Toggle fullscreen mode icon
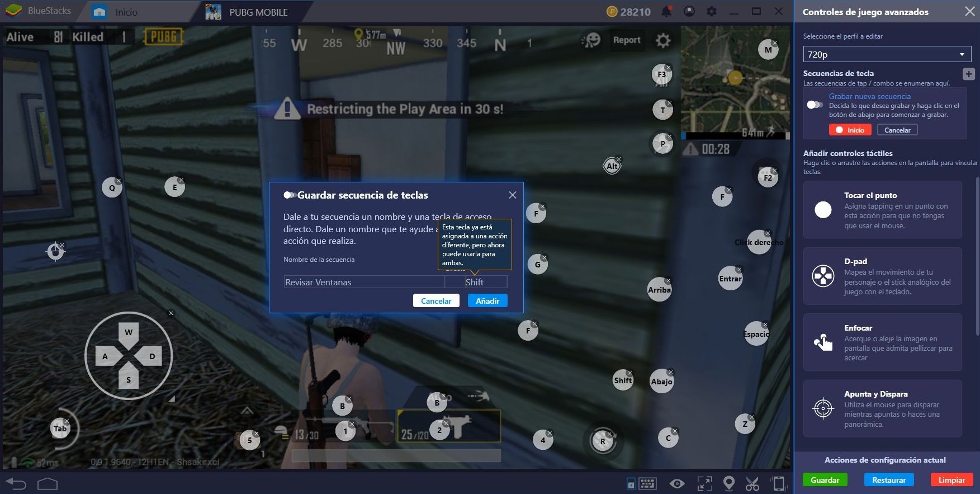This screenshot has height=494, width=980. point(704,483)
